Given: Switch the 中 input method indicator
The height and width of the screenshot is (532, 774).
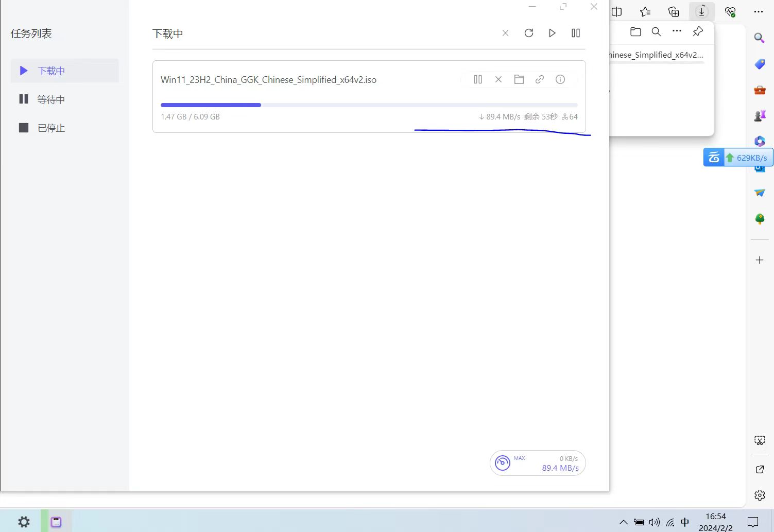Looking at the screenshot, I should [x=685, y=522].
